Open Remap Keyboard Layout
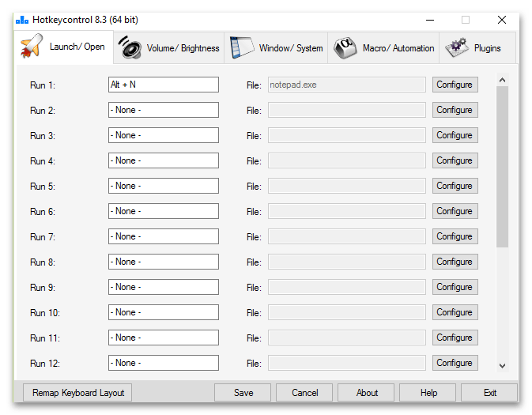532x415 pixels. [77, 392]
